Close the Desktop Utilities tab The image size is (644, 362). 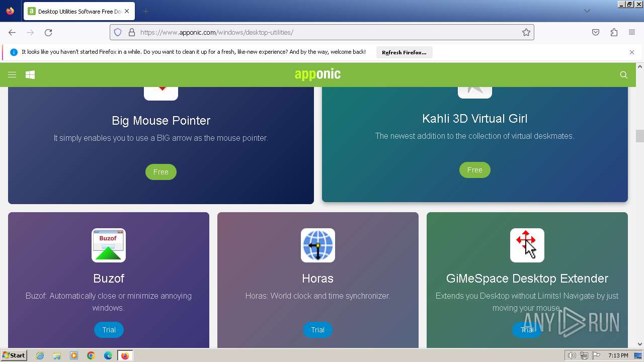(127, 11)
